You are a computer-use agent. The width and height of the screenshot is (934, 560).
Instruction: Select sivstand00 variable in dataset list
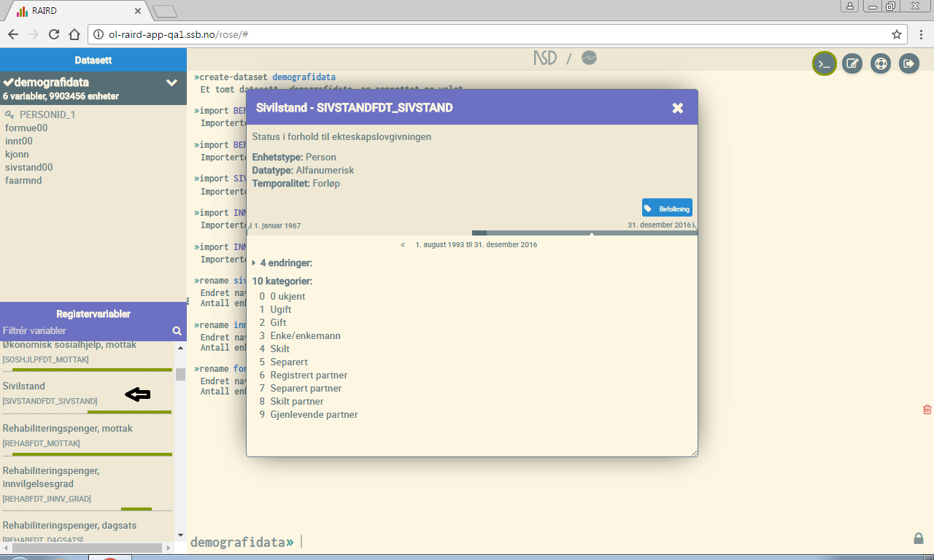coord(29,167)
